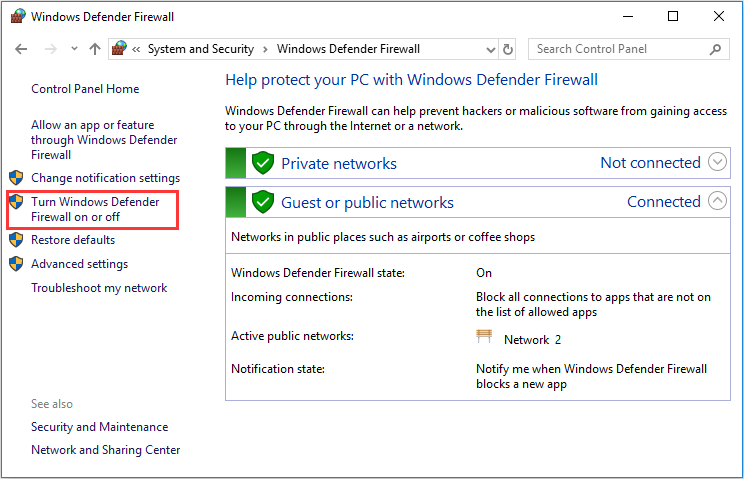Viewport: 744px width, 479px height.
Task: Click the Incoming connections label
Action: pyautogui.click(x=292, y=297)
